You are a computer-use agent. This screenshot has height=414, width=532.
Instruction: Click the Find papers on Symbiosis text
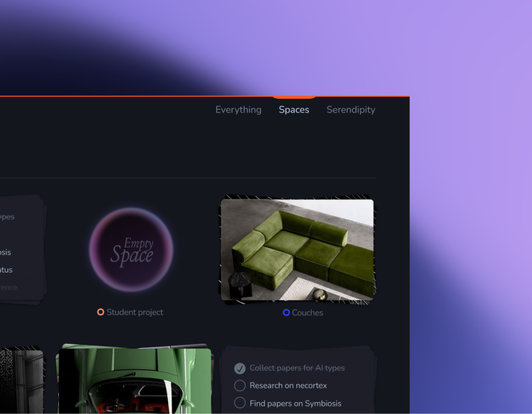(296, 403)
